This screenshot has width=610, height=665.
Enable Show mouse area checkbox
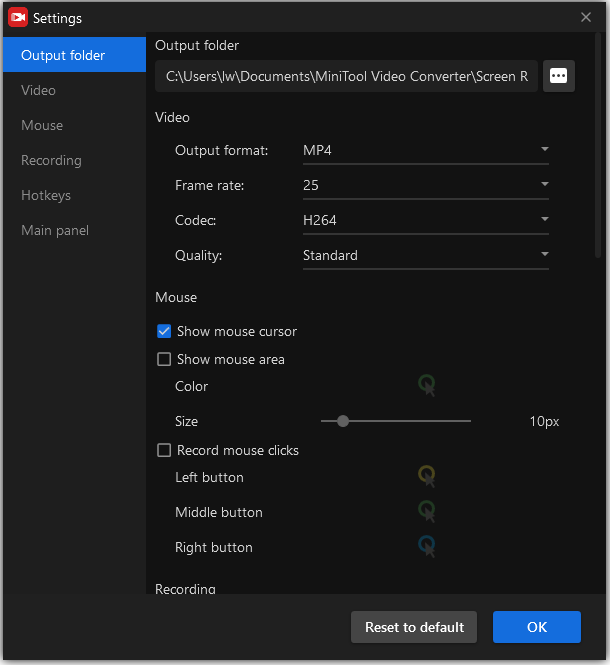[x=164, y=359]
